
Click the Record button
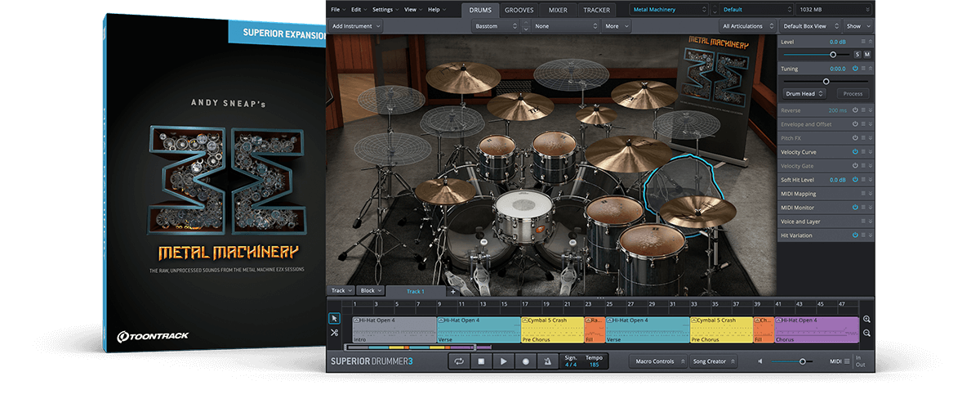point(525,361)
